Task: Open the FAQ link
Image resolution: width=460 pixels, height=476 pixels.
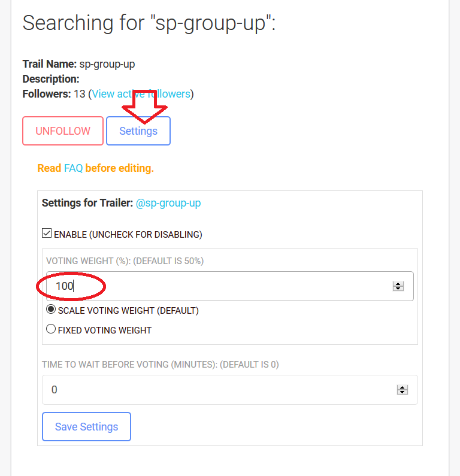Action: pyautogui.click(x=73, y=168)
